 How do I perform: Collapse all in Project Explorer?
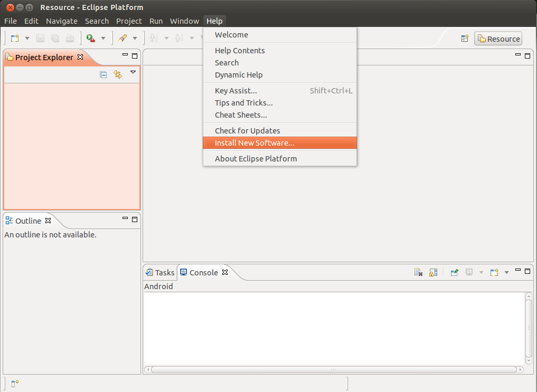pos(103,74)
